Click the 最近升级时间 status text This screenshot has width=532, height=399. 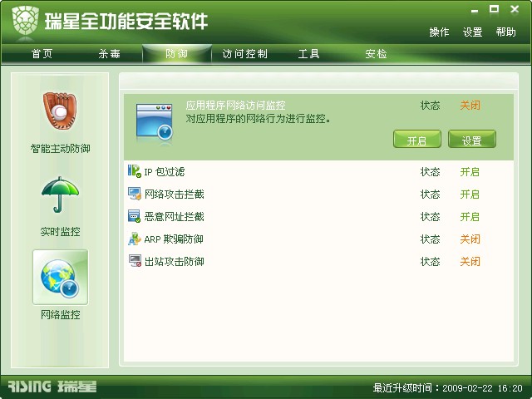point(447,388)
